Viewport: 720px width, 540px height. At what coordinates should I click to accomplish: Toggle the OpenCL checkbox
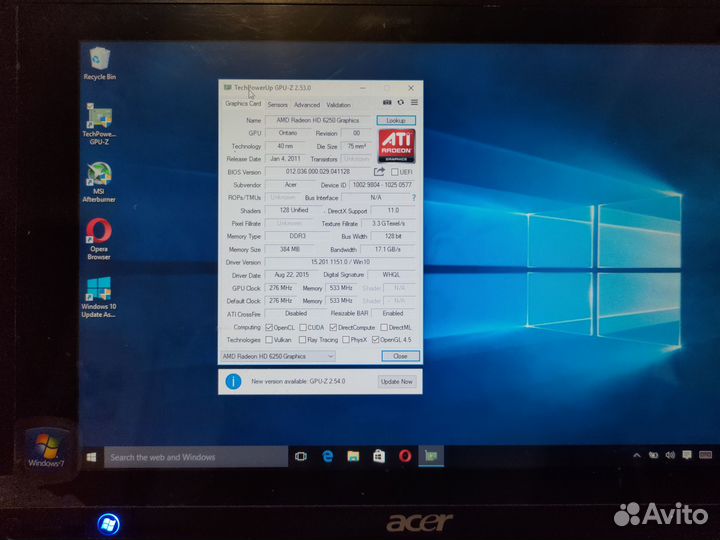[269, 327]
